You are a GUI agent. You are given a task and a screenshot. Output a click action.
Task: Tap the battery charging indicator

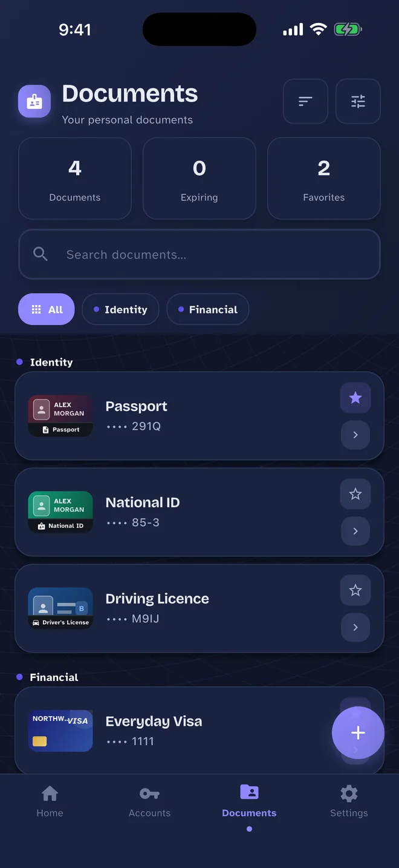pyautogui.click(x=348, y=29)
